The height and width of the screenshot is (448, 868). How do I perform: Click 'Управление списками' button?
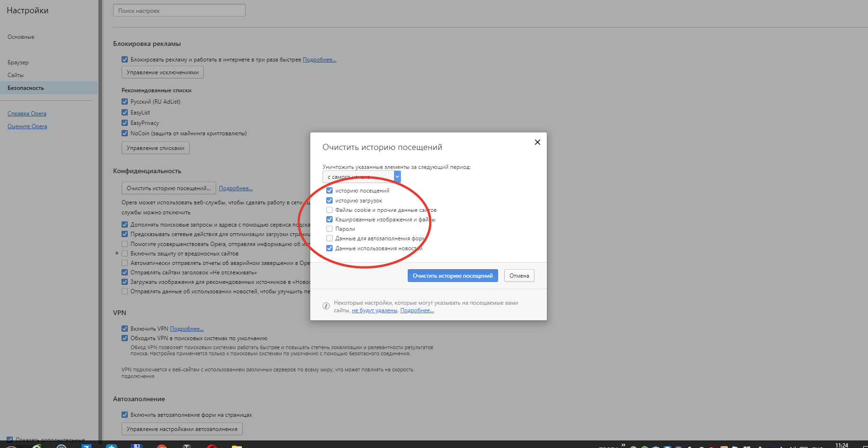point(156,148)
